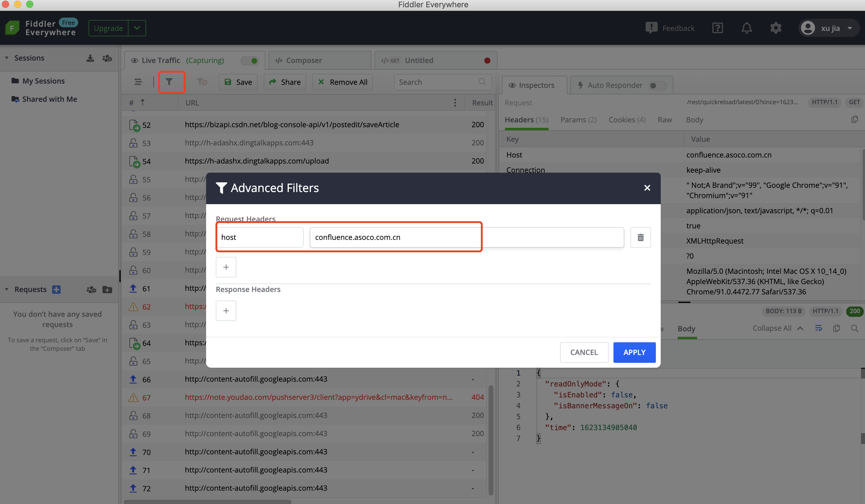Collapse the Sessions panel section
The width and height of the screenshot is (865, 504).
(x=7, y=58)
